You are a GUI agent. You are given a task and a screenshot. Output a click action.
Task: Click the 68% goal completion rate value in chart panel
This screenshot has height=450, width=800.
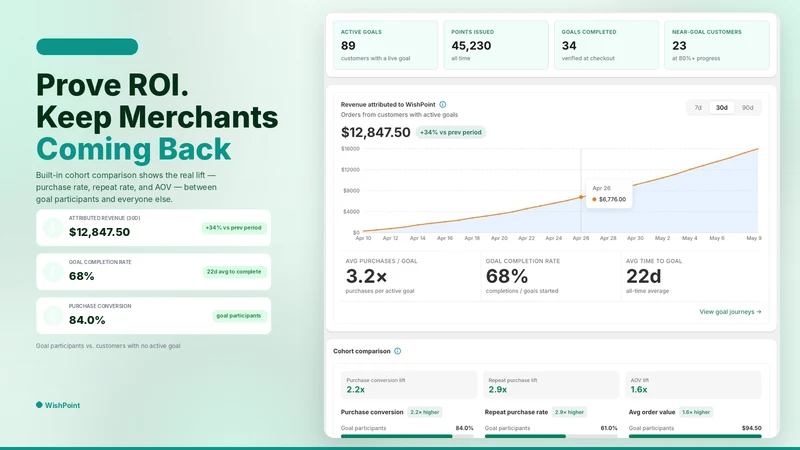[x=507, y=277]
